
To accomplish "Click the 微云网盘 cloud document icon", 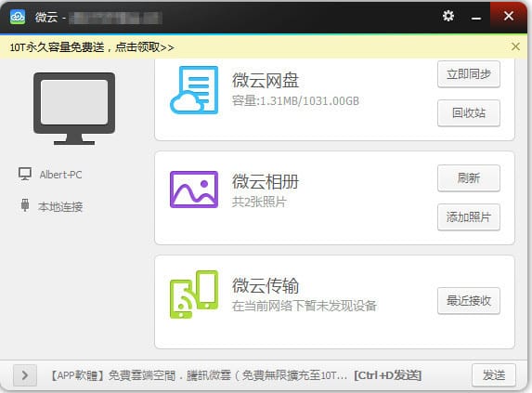I will (x=194, y=90).
